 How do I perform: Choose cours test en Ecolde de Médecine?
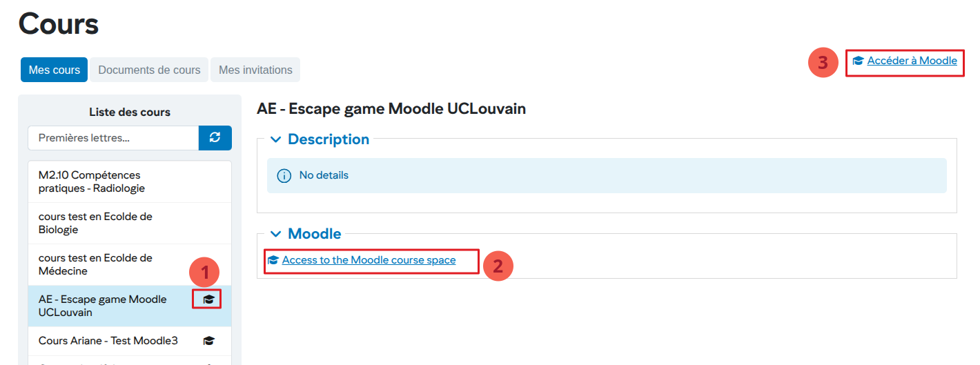[95, 264]
